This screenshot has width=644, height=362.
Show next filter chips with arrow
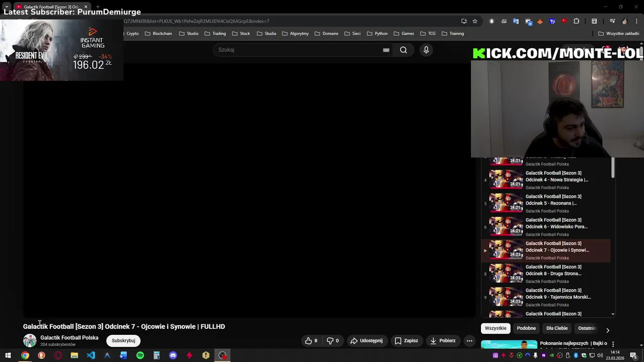[x=607, y=330]
